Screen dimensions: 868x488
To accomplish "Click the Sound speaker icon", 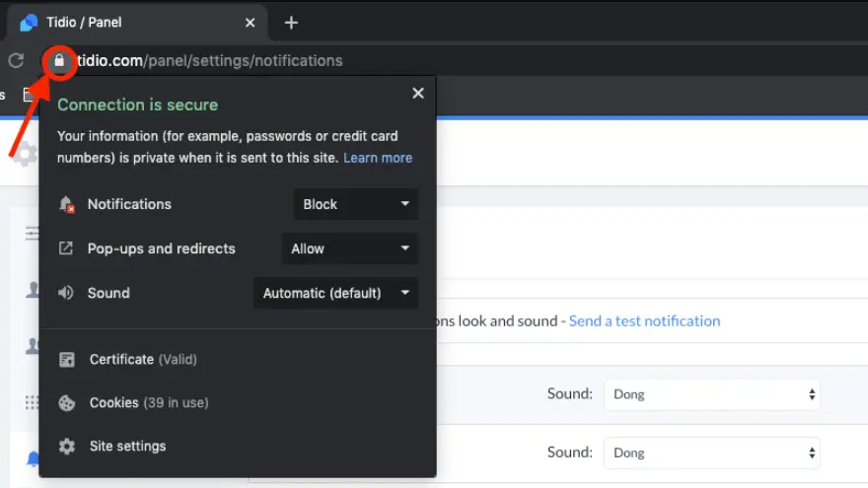I will (x=66, y=293).
